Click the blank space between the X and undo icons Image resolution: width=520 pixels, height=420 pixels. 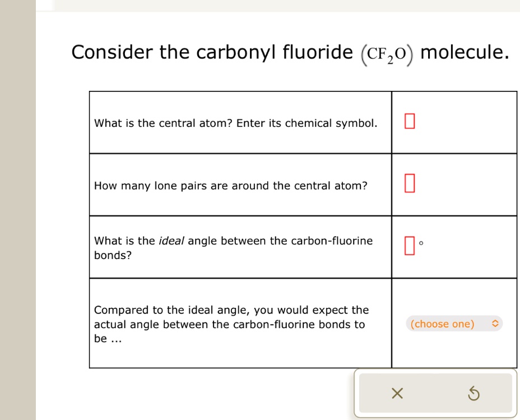point(435,394)
